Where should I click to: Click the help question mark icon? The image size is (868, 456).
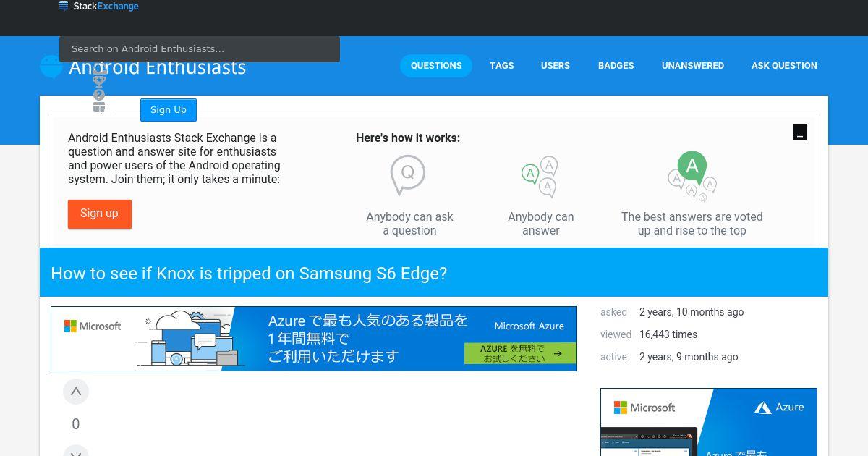click(99, 95)
